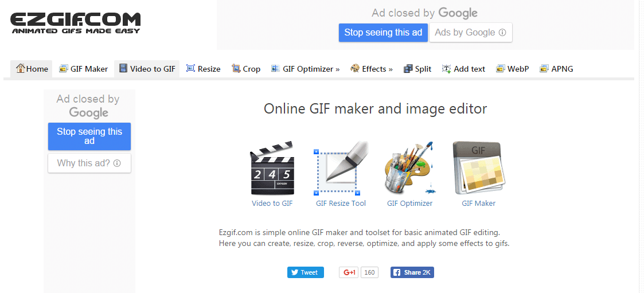Click the WebP nav icon
Viewport: 644px width, 293px height.
pos(500,69)
